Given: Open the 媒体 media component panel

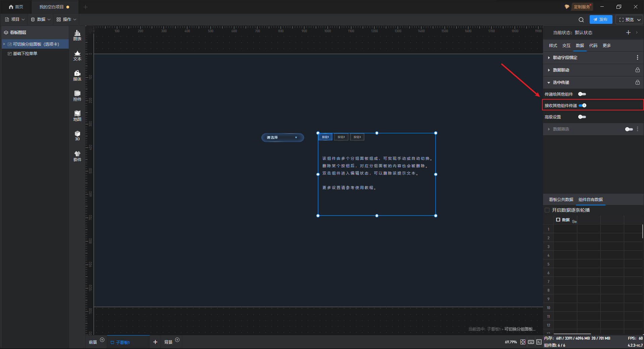Looking at the screenshot, I should click(x=77, y=76).
